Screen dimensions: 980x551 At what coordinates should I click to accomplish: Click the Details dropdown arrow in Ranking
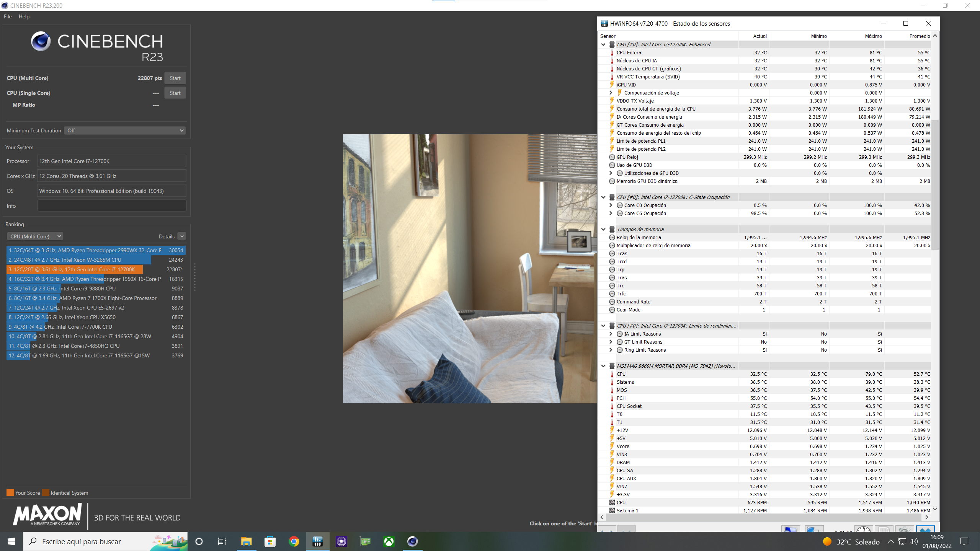182,236
